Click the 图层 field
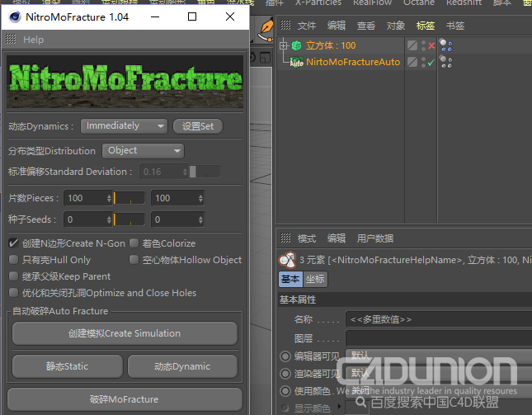The image size is (532, 415). click(x=439, y=338)
